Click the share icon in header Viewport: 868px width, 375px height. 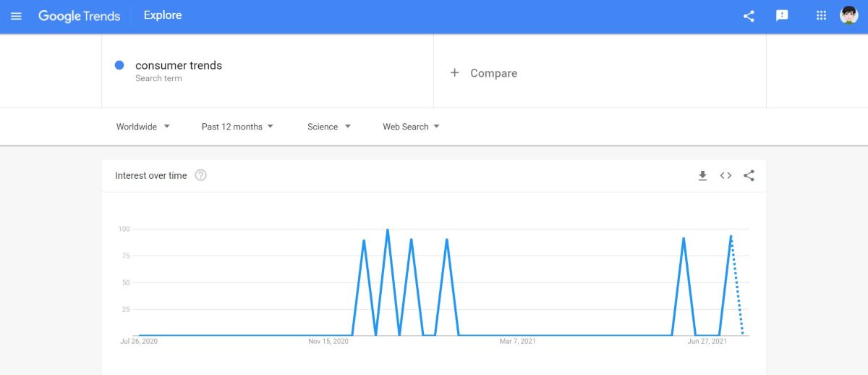coord(749,16)
